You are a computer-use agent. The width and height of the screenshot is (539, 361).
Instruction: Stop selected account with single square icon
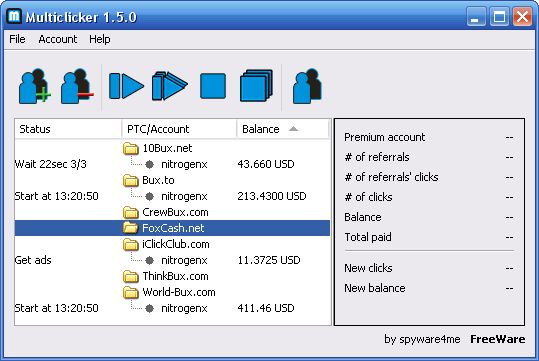pos(213,86)
